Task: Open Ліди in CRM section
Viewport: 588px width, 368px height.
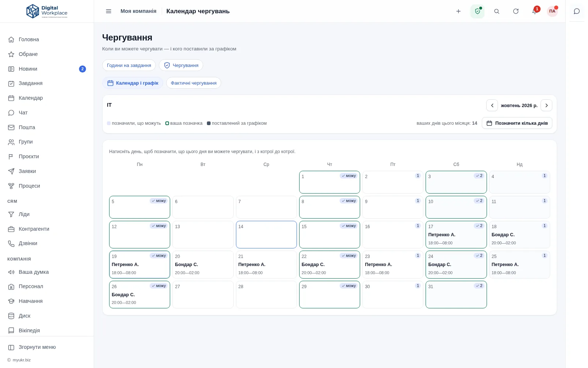Action: click(47, 214)
